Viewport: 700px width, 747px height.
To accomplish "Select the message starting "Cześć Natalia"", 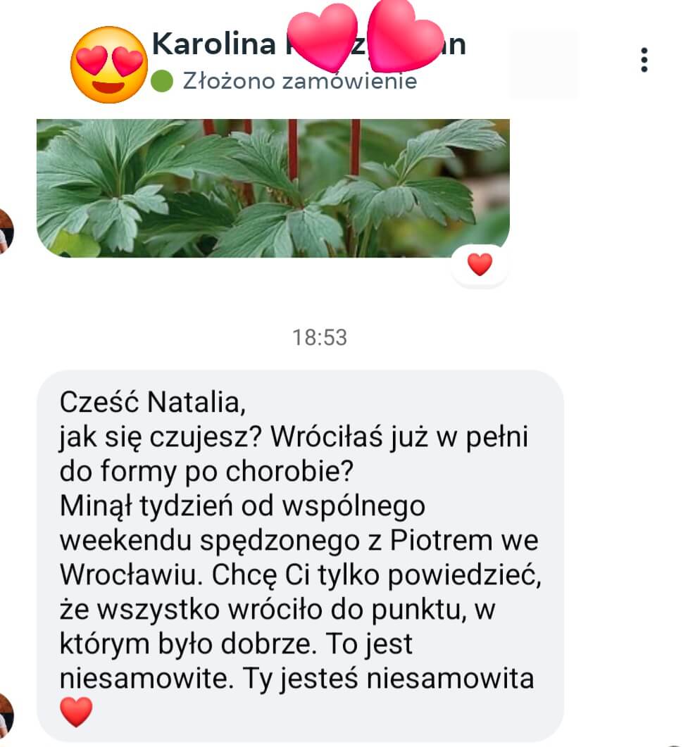I will [x=300, y=555].
